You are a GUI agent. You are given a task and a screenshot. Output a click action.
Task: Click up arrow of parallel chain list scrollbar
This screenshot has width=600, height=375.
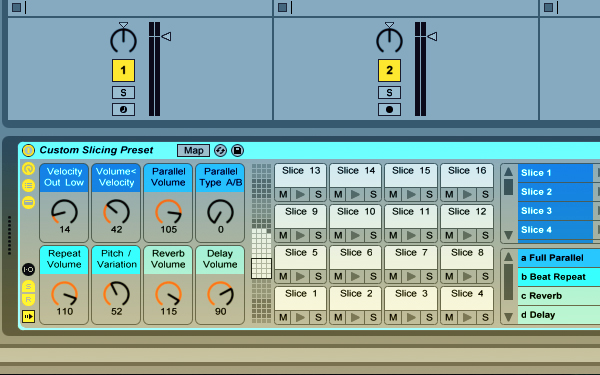[x=508, y=257]
